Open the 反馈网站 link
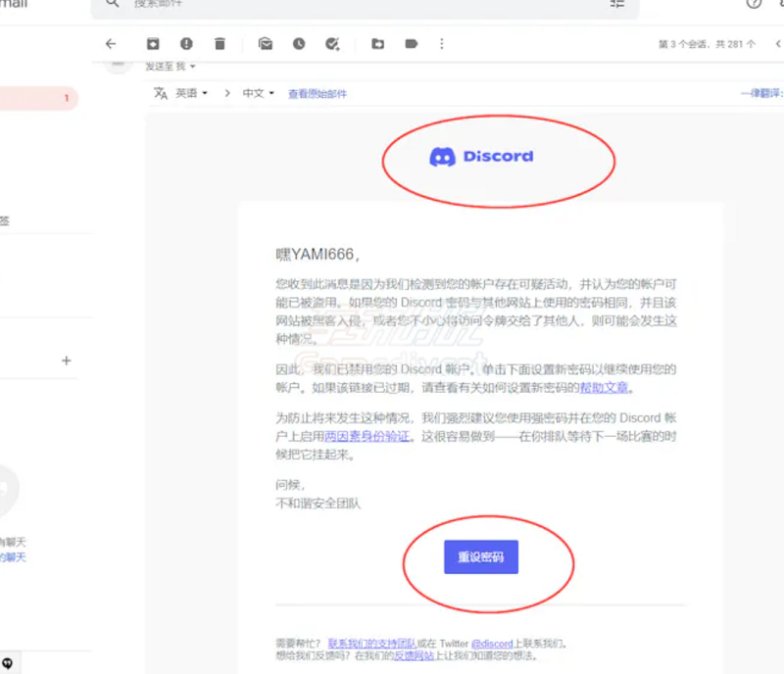Screen dimensions: 784x674 click(x=414, y=655)
